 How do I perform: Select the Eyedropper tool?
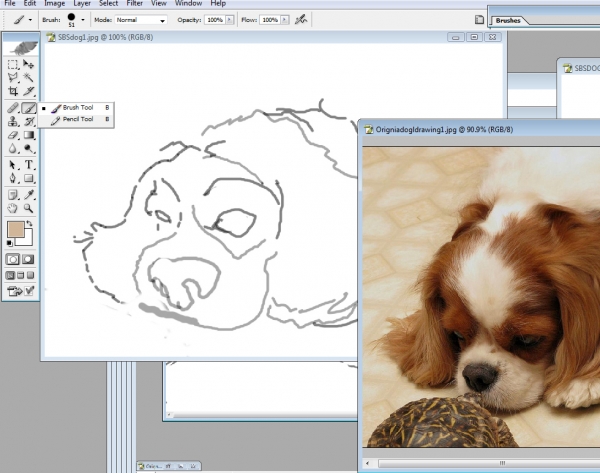point(28,195)
